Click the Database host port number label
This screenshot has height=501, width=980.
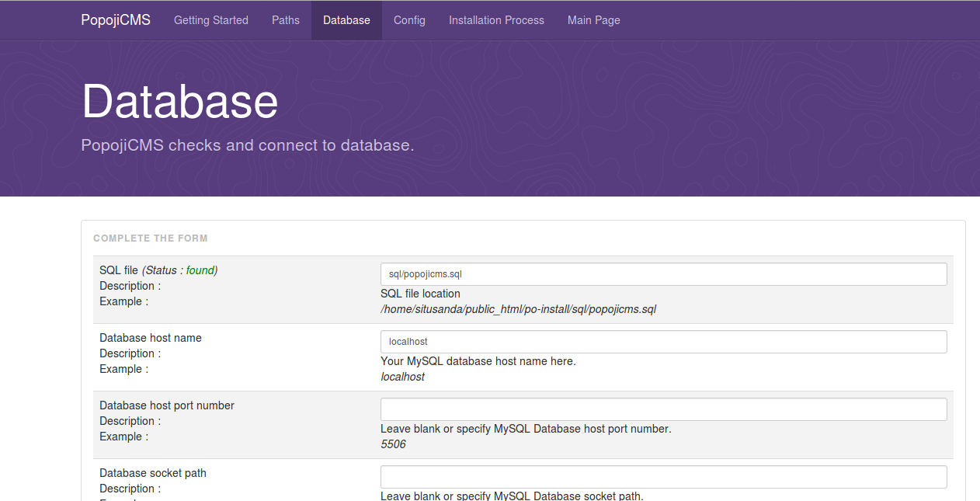(x=165, y=405)
